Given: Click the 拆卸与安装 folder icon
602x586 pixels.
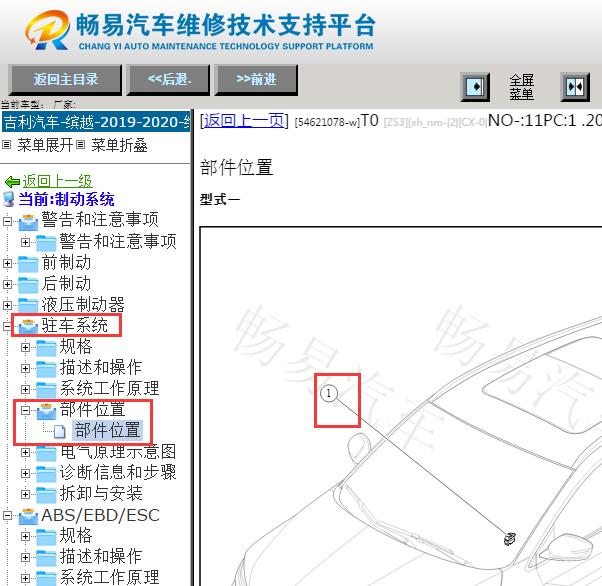Looking at the screenshot, I should [46, 495].
